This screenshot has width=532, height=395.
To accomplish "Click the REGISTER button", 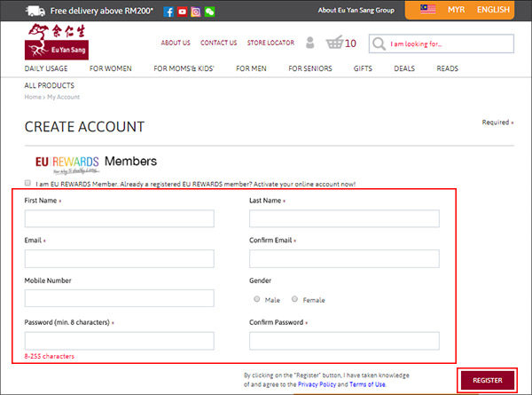I will click(488, 381).
